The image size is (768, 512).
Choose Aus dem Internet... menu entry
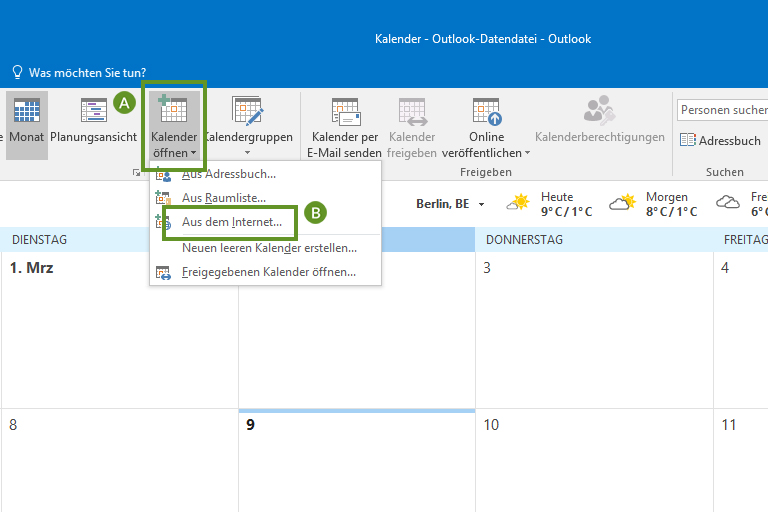(x=265, y=222)
